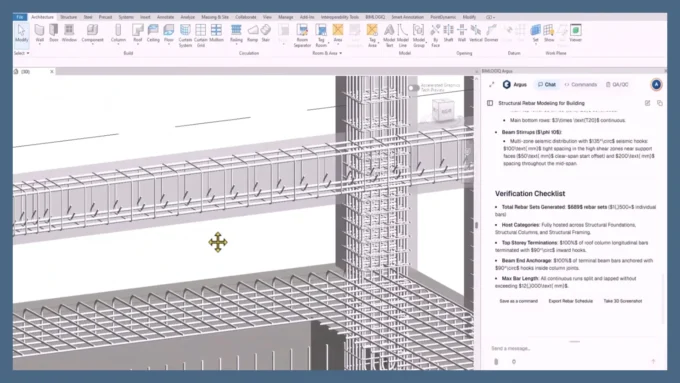
Task: Select the Railing tool
Action: [236, 33]
